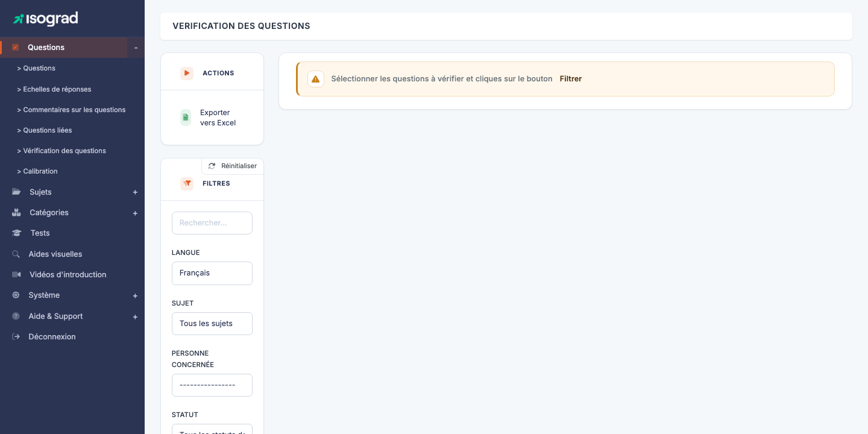Click the Tests graduation cap icon
The width and height of the screenshot is (868, 434).
[17, 233]
